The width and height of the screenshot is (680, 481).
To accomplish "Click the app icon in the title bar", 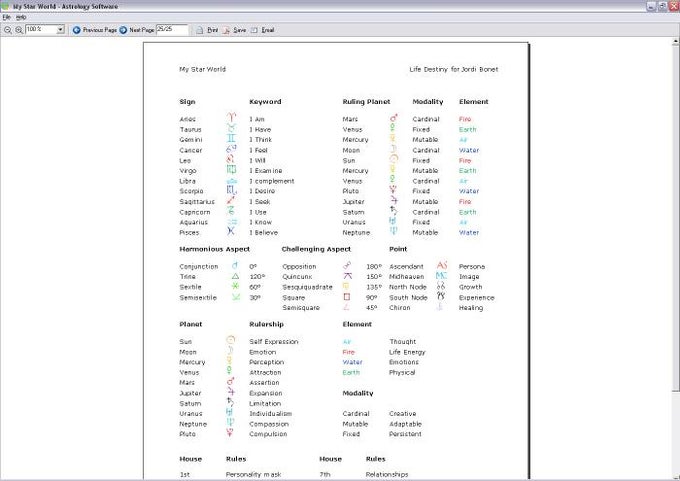I will click(5, 6).
